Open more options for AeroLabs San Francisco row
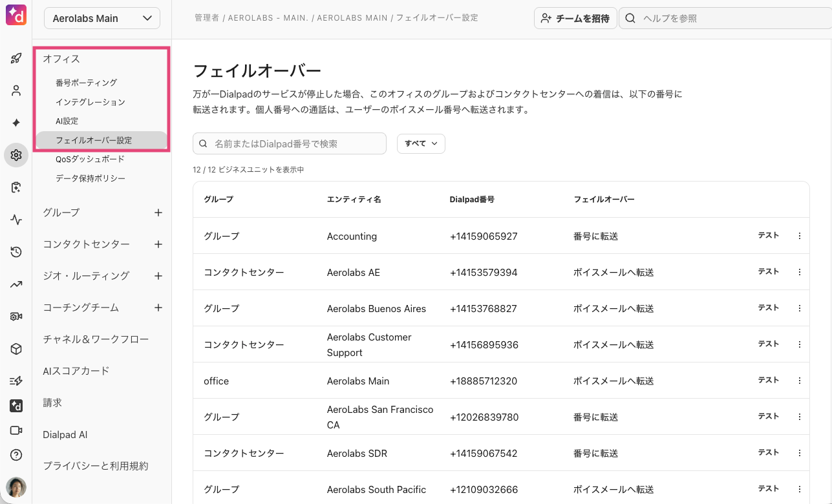This screenshot has width=832, height=504. (799, 417)
